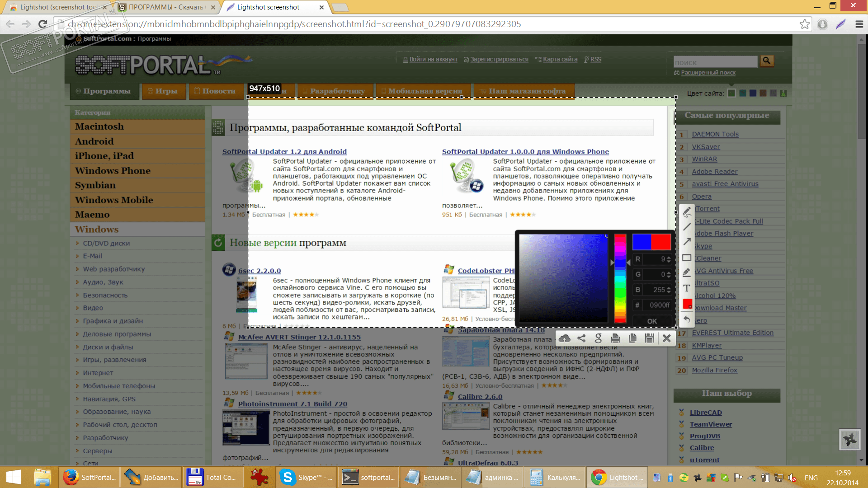The height and width of the screenshot is (488, 868).
Task: Open Skype from the taskbar
Action: pyautogui.click(x=306, y=478)
